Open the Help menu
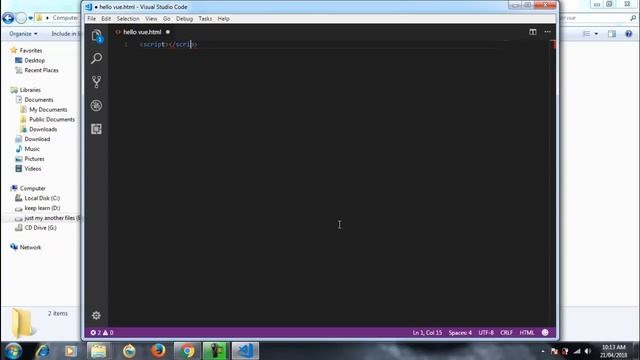Screen dimensions: 640x360 pyautogui.click(x=223, y=19)
